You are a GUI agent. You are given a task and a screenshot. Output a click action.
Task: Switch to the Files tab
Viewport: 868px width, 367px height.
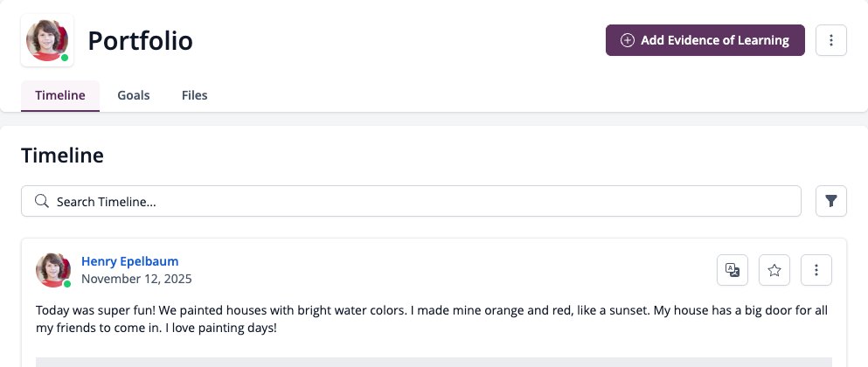click(x=194, y=95)
